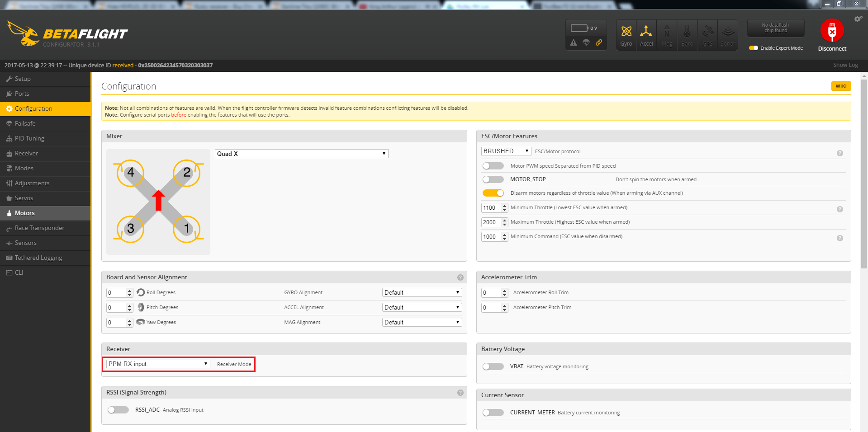Click the No dataflash chip found indicator
The image size is (868, 432).
click(x=775, y=28)
